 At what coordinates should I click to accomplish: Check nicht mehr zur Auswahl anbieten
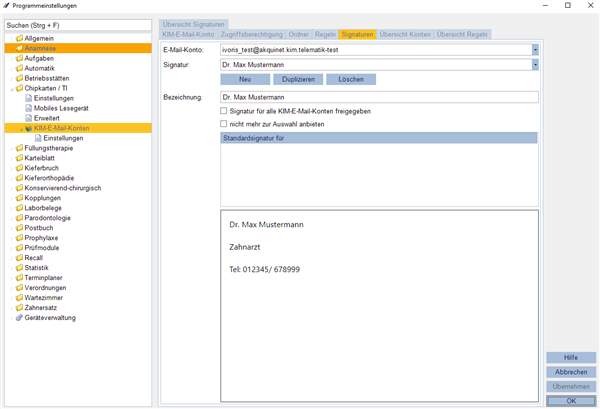pyautogui.click(x=223, y=124)
